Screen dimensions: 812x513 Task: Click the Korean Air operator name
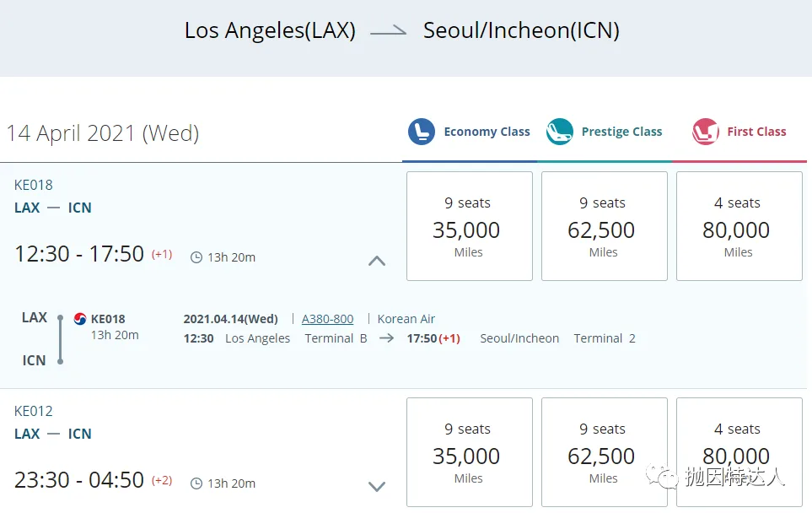click(406, 319)
